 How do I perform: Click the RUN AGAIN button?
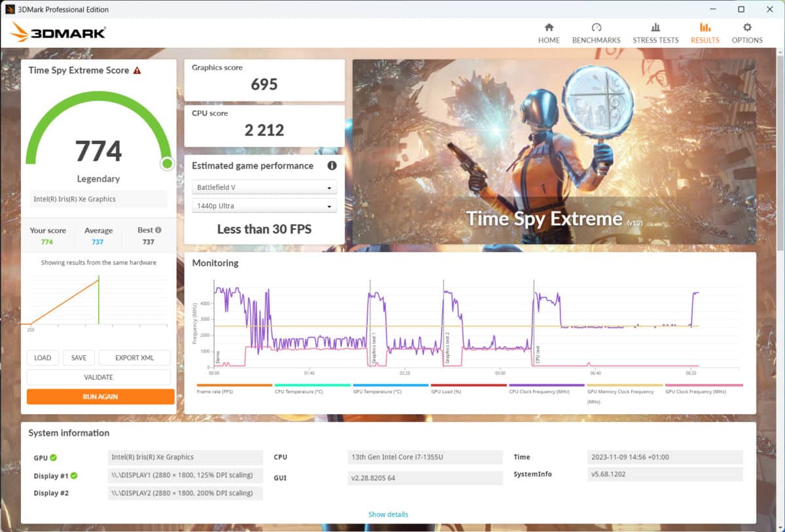point(100,397)
